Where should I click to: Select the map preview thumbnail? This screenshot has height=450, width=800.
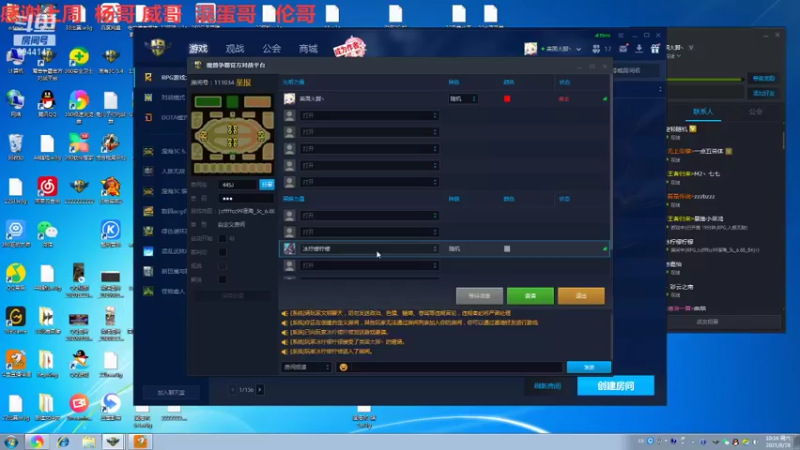233,134
